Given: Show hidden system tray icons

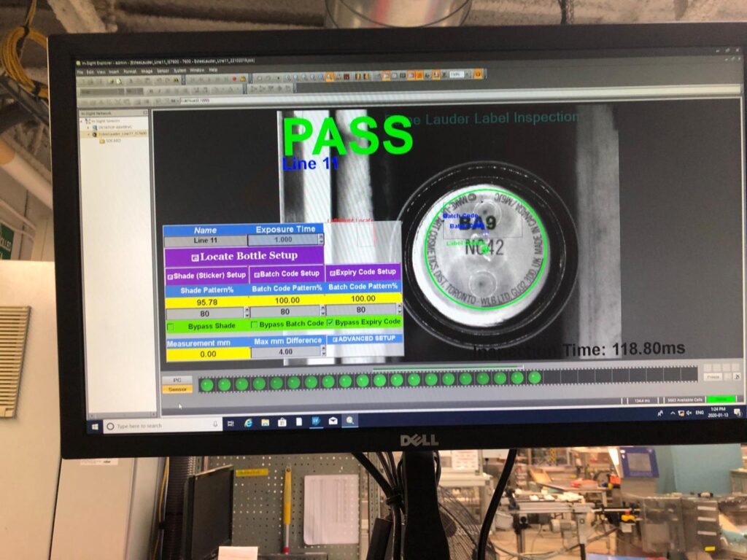Looking at the screenshot, I should 673,413.
